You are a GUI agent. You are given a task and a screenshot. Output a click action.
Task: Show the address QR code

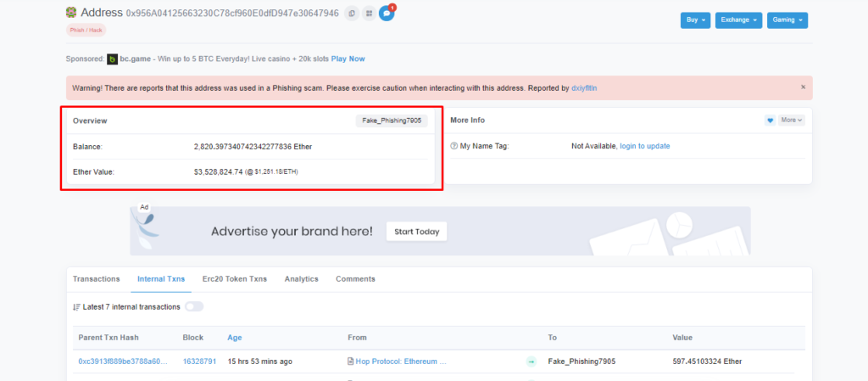point(369,14)
